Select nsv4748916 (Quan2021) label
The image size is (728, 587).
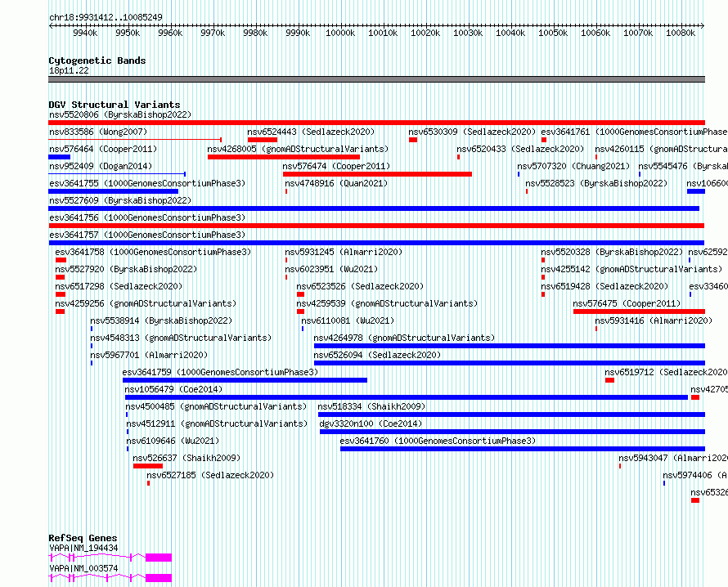coord(337,183)
